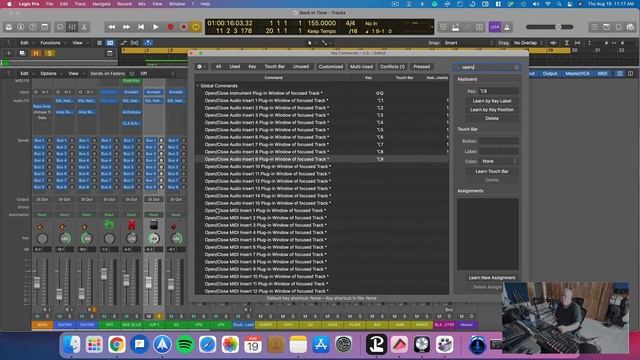
Task: Clear the search field with x icon
Action: (x=516, y=67)
